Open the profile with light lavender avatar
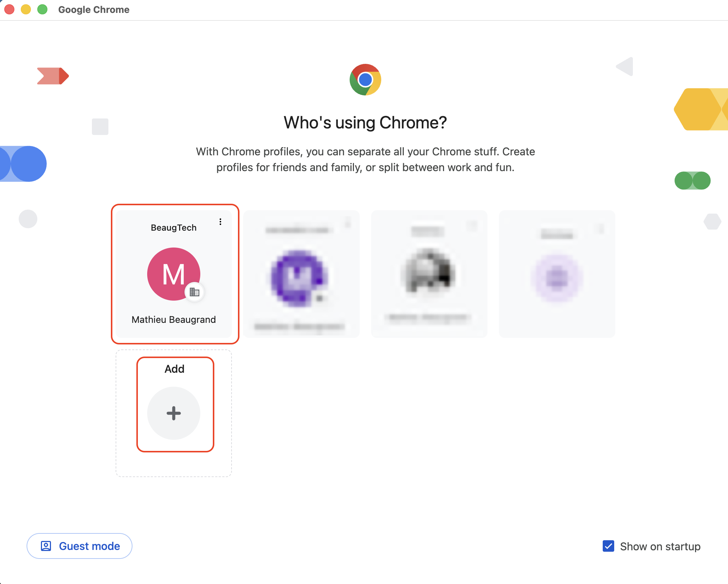 [557, 278]
